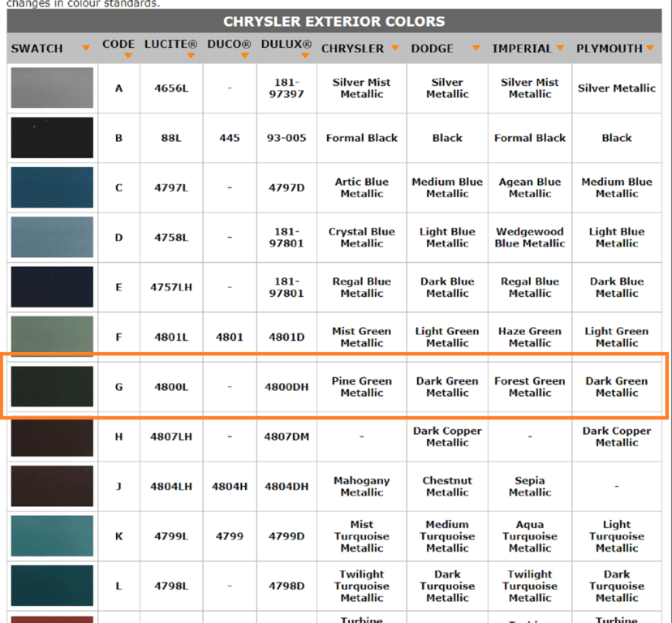This screenshot has width=672, height=623.
Task: Click the CHRYSLER column sort arrow
Action: (394, 49)
